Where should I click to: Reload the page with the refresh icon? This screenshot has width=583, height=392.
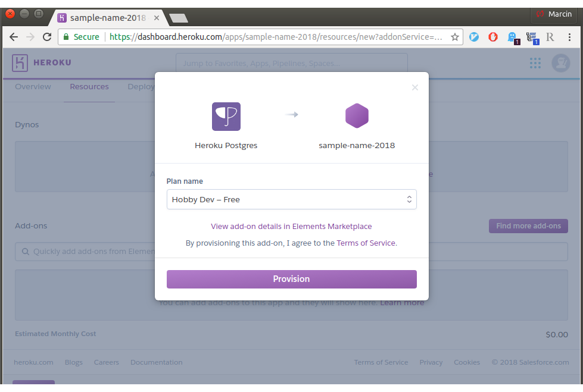point(47,37)
